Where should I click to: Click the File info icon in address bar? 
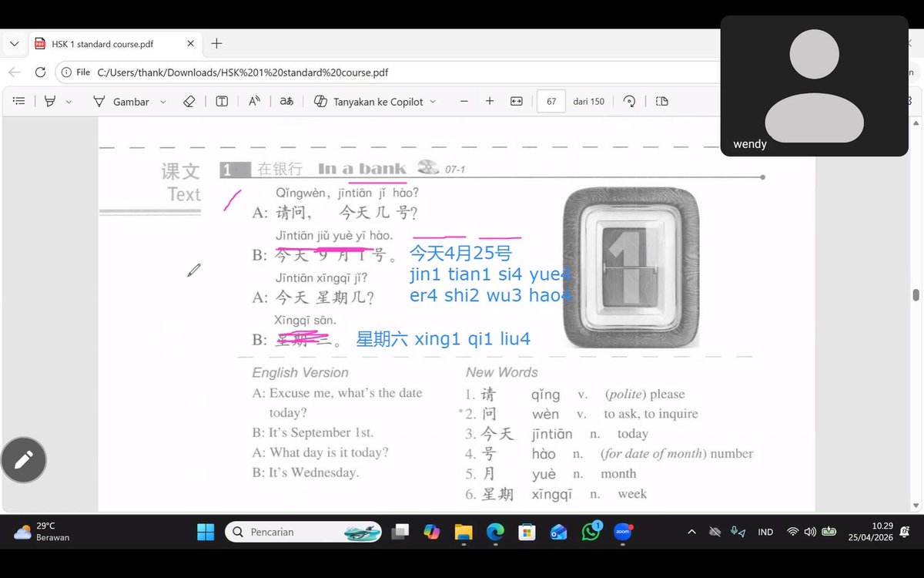pos(76,72)
